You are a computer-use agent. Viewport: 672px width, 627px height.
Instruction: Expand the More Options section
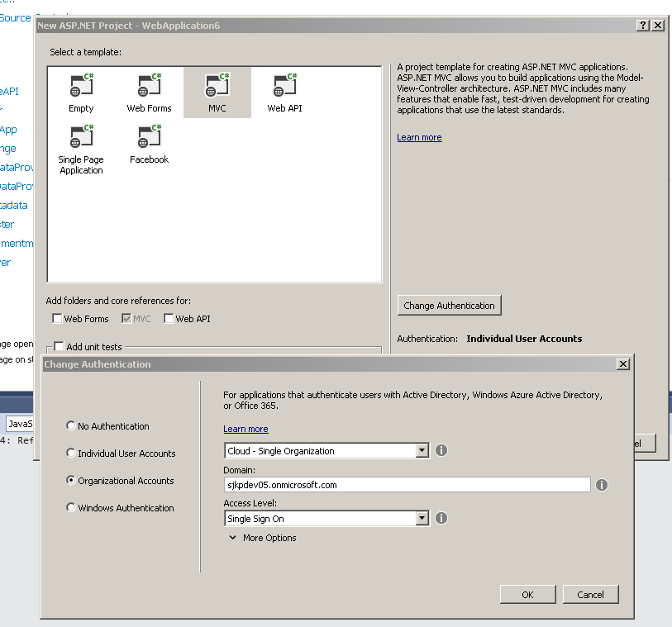coord(262,538)
